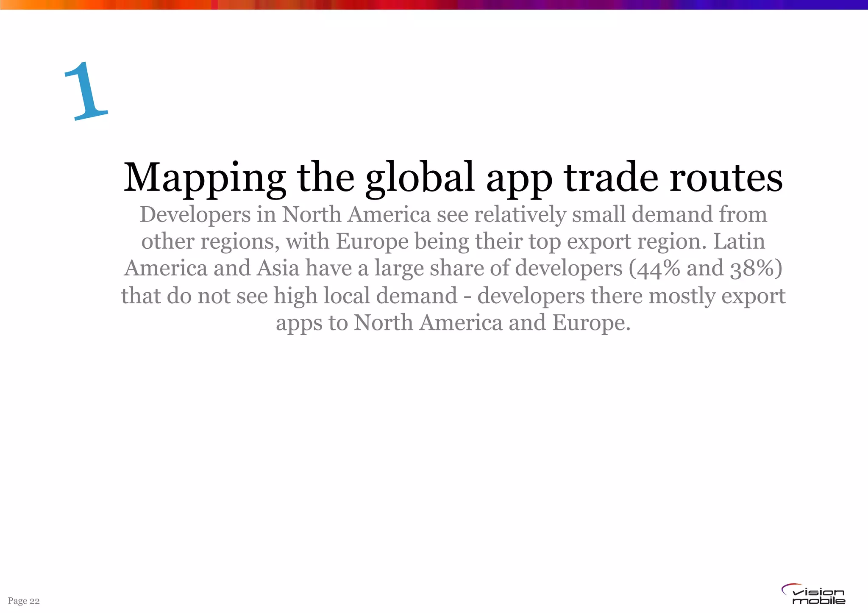Click the line containing '(44% and 38%)'
Screen dimensions: 868x613
pos(453,269)
